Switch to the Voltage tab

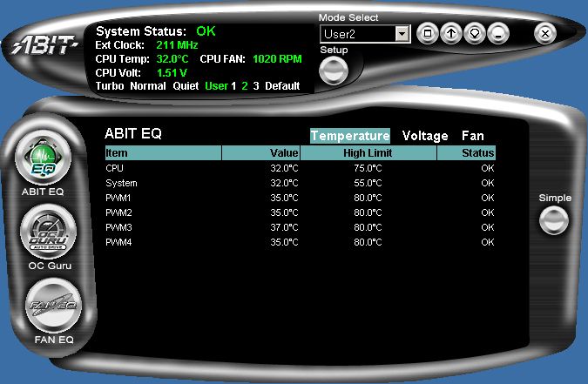[x=425, y=136]
